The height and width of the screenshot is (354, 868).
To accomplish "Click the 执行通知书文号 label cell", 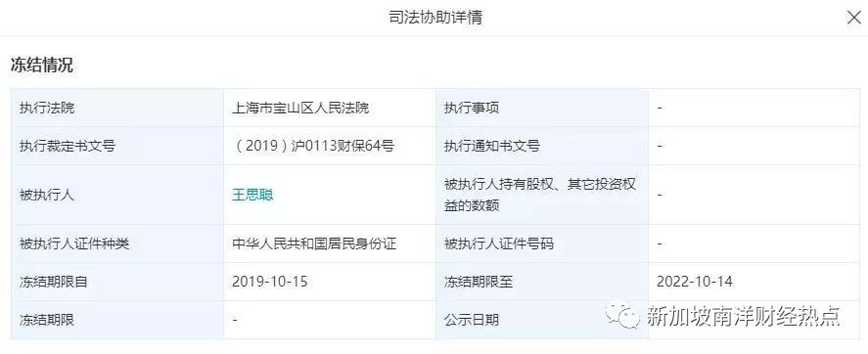I will point(542,146).
